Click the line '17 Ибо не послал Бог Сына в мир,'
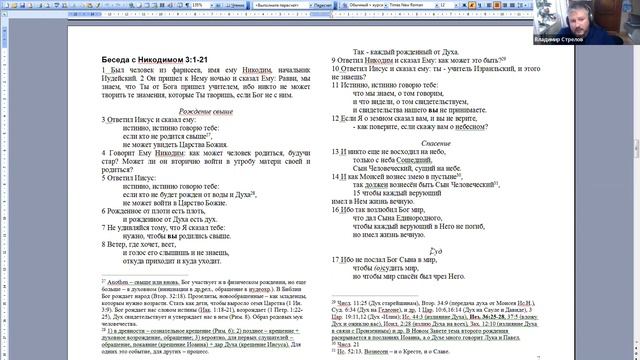The width and height of the screenshot is (640, 360). coord(384,260)
